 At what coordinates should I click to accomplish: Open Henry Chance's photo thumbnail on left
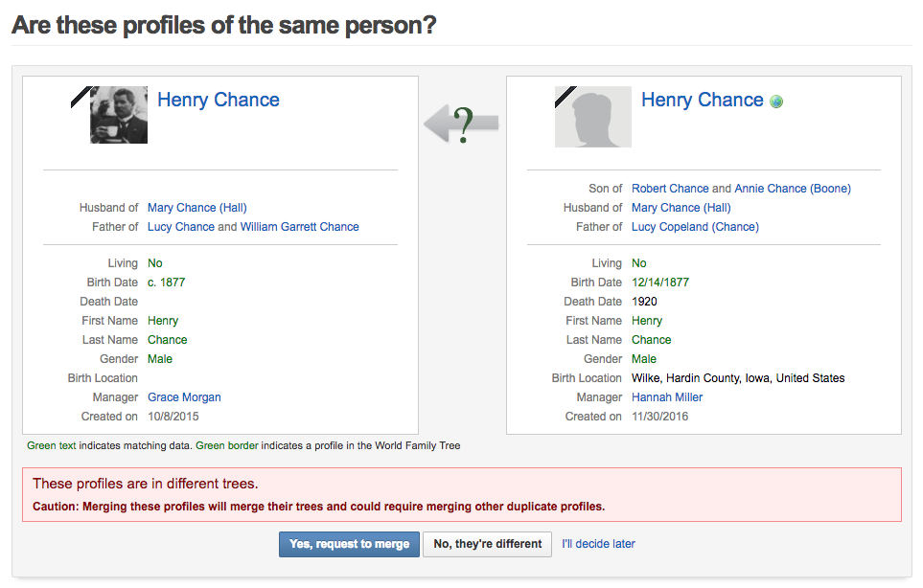tap(119, 115)
